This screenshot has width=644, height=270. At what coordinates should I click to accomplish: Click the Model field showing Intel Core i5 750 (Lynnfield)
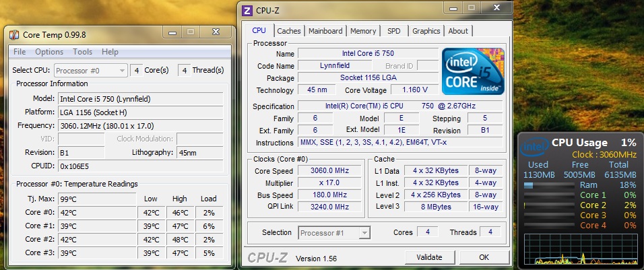click(141, 99)
